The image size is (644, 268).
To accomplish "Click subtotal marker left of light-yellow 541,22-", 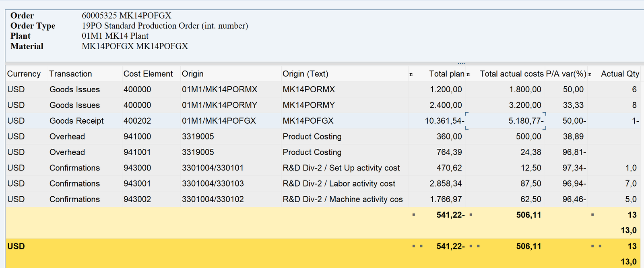I will [414, 215].
